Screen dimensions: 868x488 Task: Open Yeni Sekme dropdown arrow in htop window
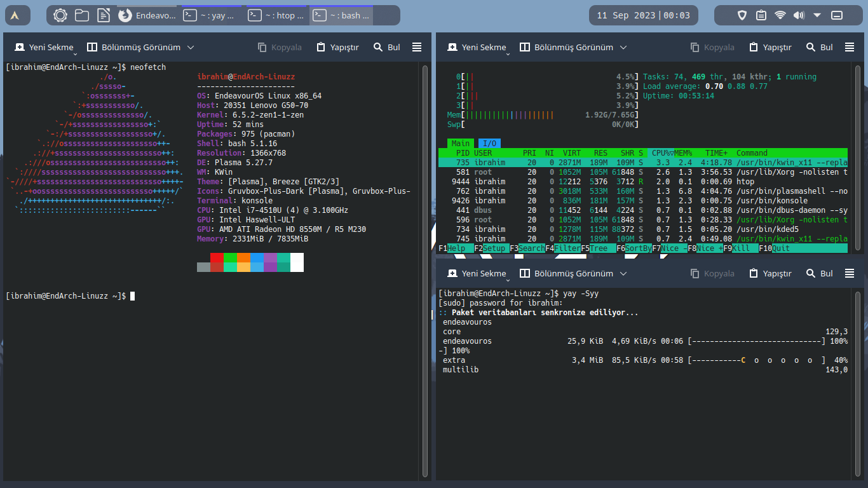coord(507,54)
